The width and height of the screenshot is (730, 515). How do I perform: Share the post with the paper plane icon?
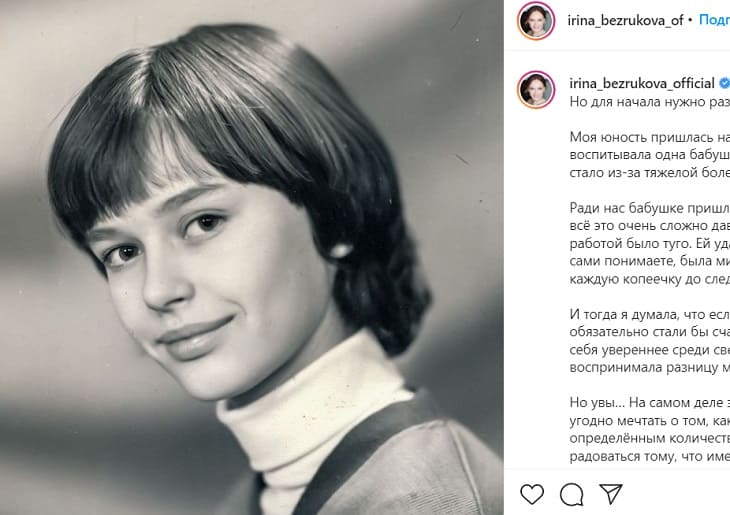click(611, 493)
